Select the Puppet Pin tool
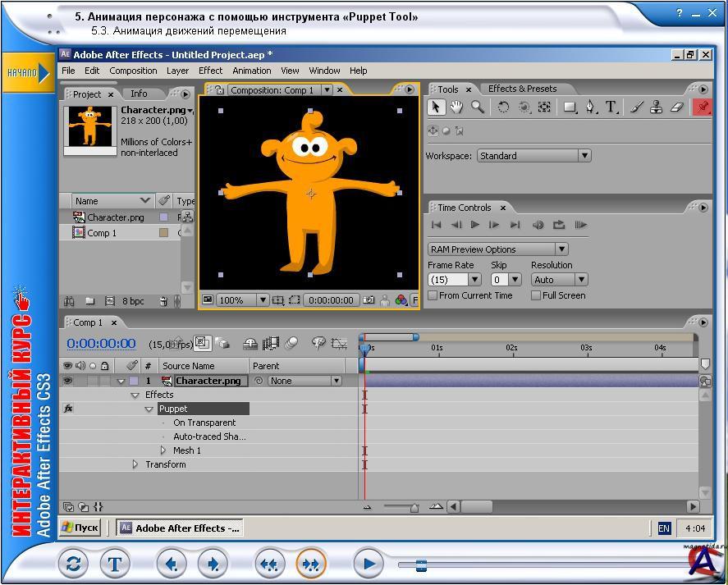The image size is (728, 585). click(x=703, y=107)
